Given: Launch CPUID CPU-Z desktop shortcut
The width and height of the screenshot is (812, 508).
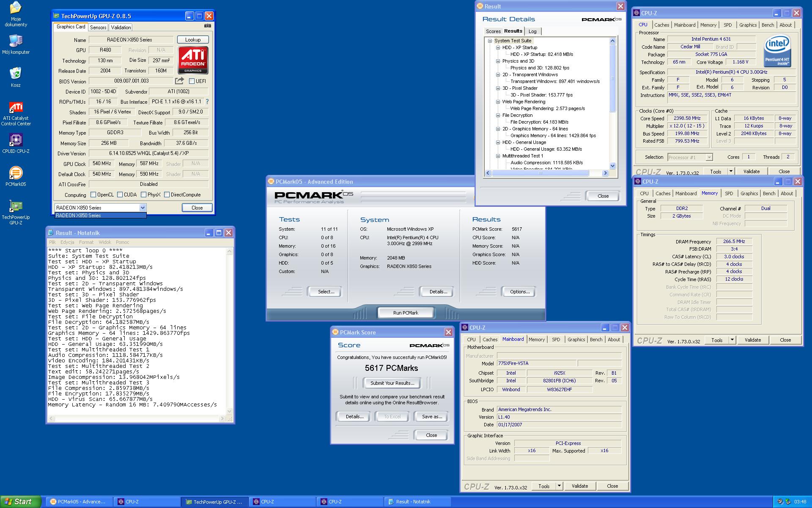Looking at the screenshot, I should (x=16, y=144).
